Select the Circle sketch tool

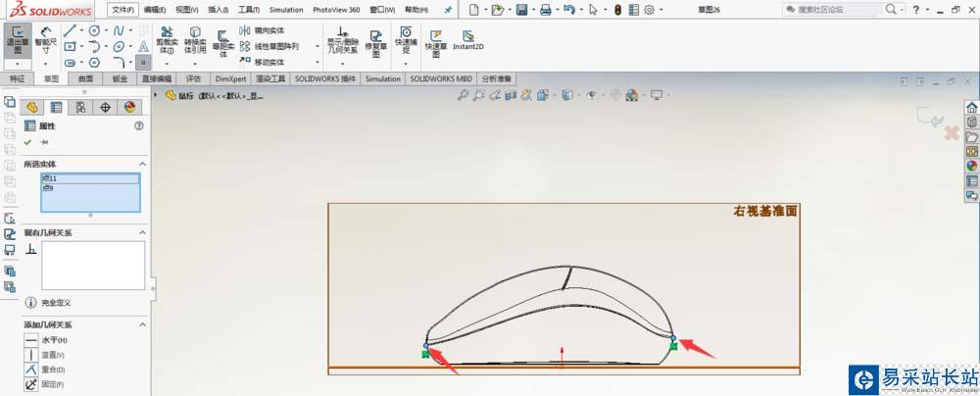coord(94,30)
